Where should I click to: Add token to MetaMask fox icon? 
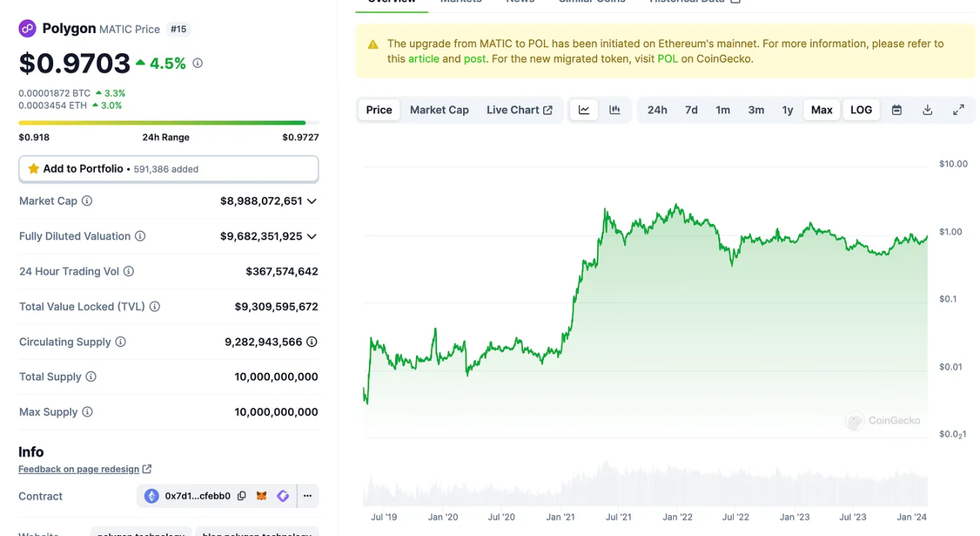[x=262, y=496]
